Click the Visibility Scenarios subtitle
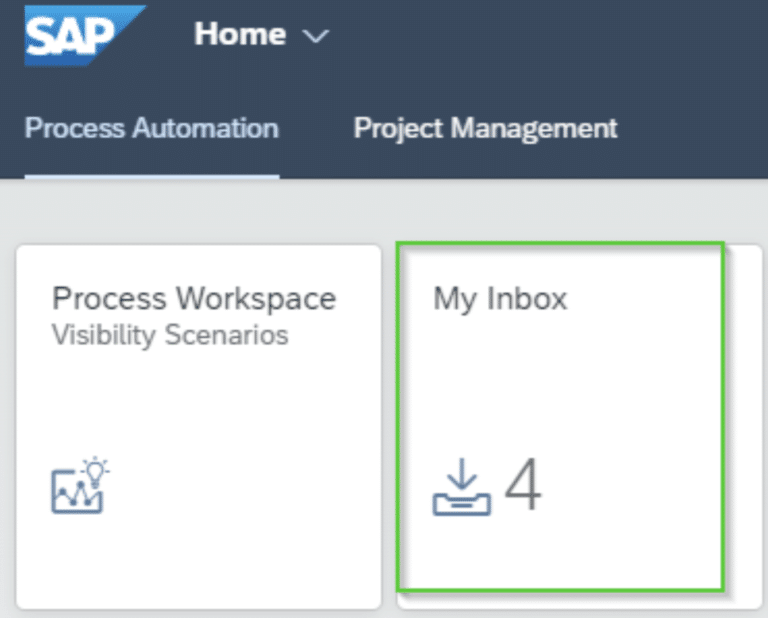This screenshot has width=768, height=618. [x=170, y=335]
